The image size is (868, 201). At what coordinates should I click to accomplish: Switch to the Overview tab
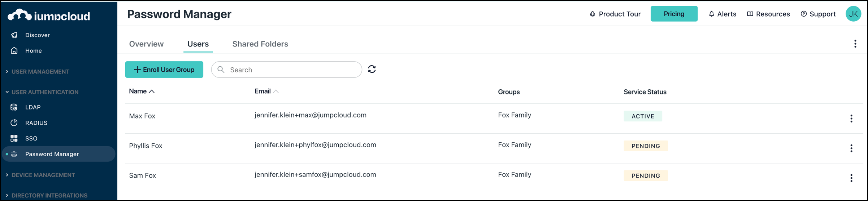(146, 44)
